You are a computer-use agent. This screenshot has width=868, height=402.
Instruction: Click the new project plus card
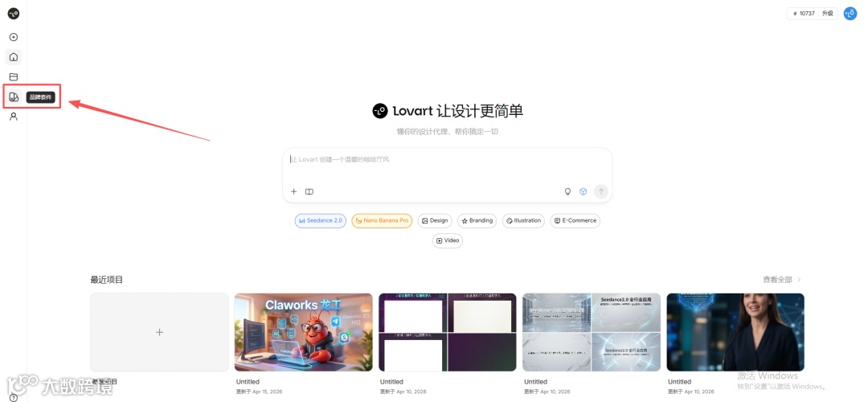(x=159, y=332)
